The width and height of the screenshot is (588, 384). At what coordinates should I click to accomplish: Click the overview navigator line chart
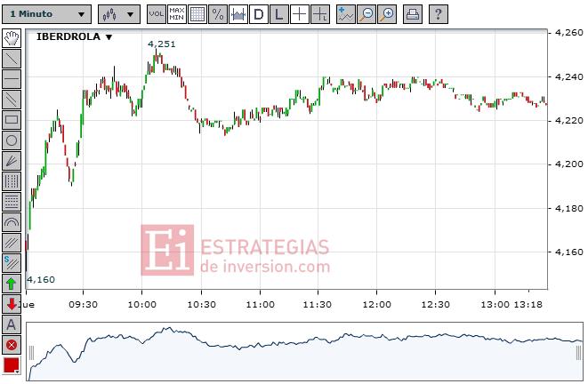tap(304, 352)
